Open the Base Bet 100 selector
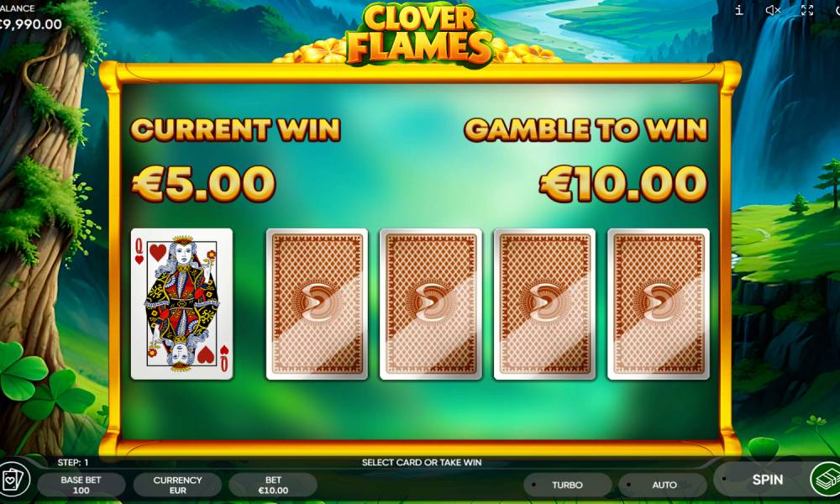 tap(81, 485)
